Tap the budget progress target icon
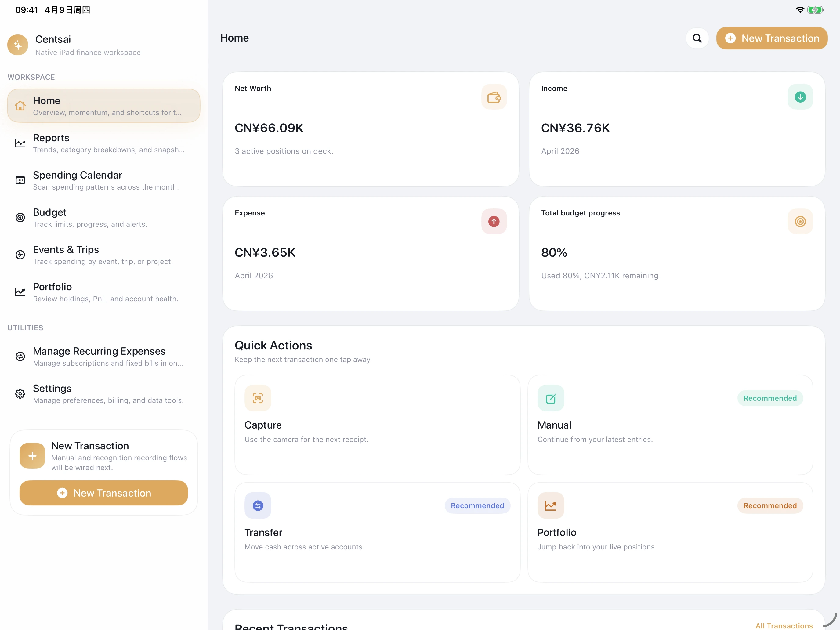This screenshot has width=840, height=630. coord(800,221)
